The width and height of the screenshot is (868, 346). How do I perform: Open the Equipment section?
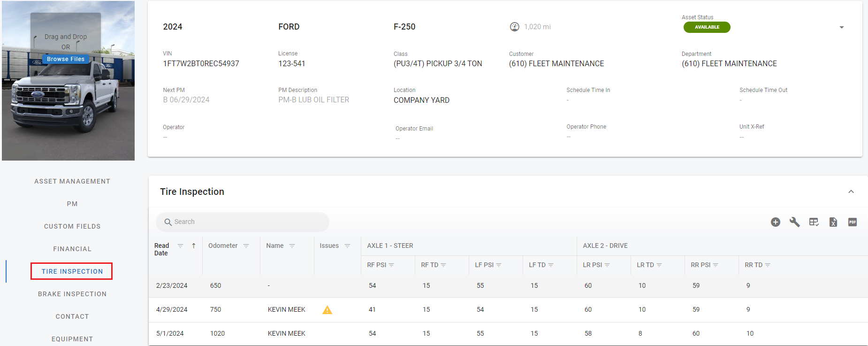[72, 339]
